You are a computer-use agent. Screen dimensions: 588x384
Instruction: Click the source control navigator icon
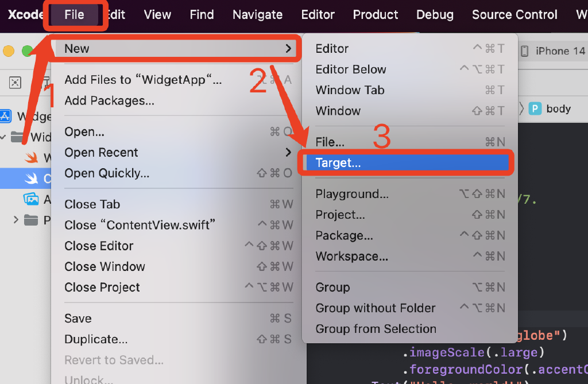click(x=16, y=83)
